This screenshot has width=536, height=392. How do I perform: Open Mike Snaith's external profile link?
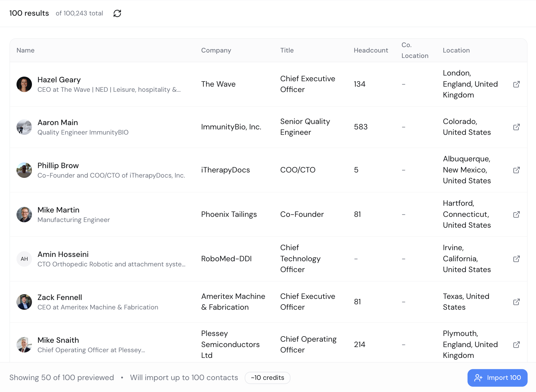pos(517,344)
